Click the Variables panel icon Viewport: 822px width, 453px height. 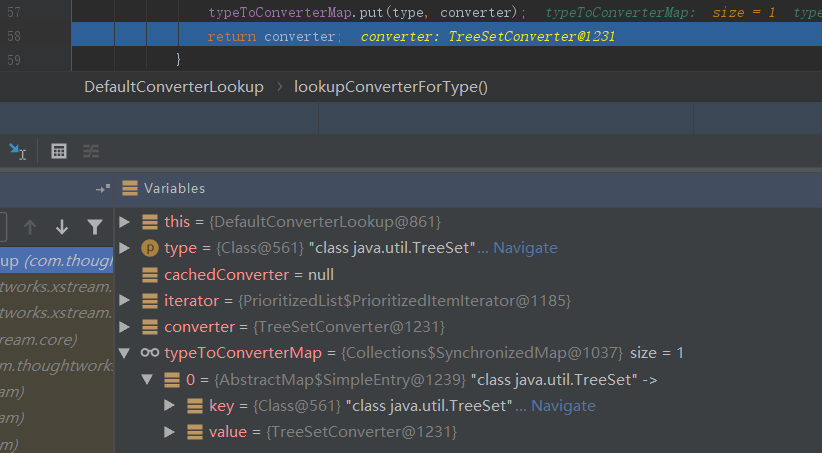coord(130,188)
